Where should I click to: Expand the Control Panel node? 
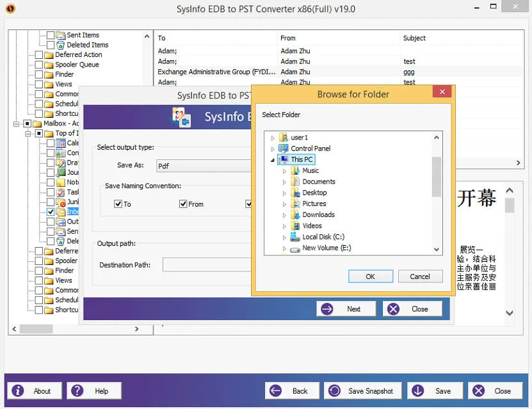[x=273, y=149]
